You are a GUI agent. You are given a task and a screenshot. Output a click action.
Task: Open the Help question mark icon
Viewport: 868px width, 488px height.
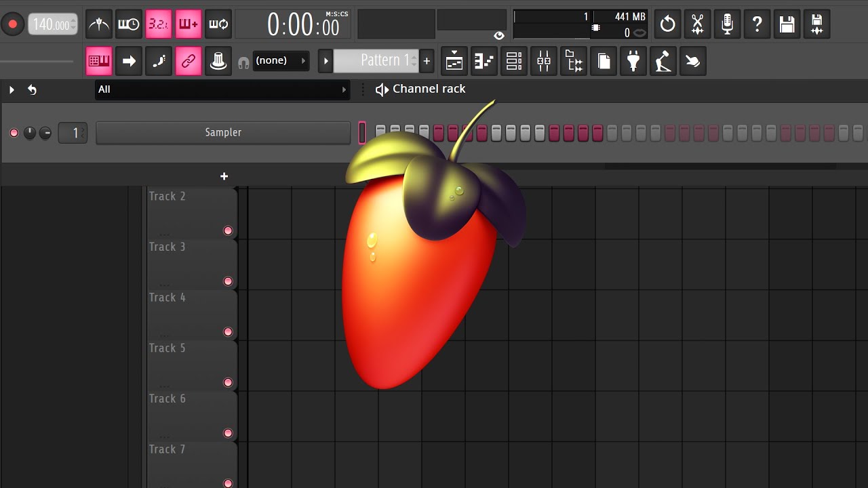757,24
